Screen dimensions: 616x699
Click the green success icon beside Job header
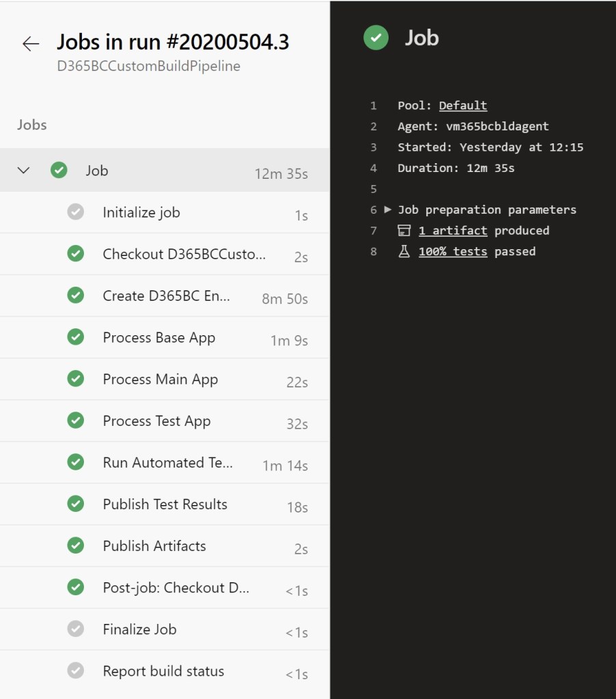[376, 38]
